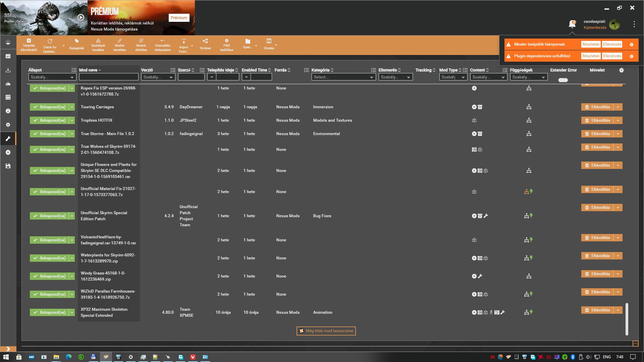Open settings gear in left sidebar

(x=8, y=125)
